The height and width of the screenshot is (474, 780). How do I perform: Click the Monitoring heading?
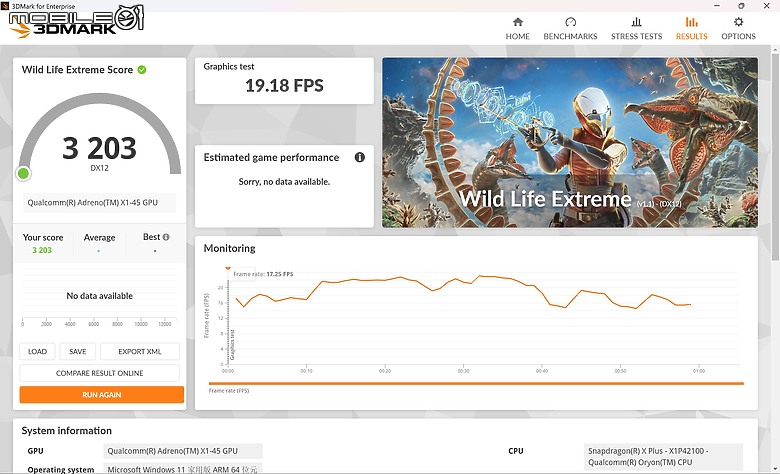tap(229, 248)
